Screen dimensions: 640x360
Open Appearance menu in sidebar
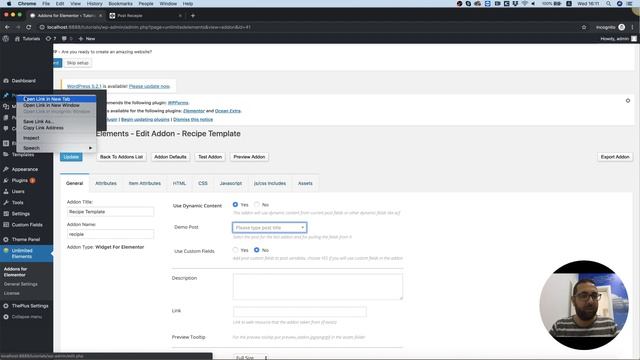[24, 169]
